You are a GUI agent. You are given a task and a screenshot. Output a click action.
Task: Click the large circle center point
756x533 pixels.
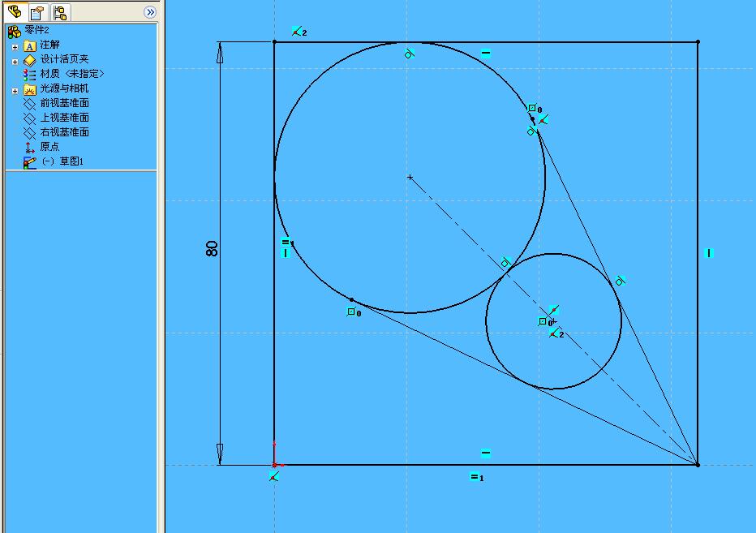(x=410, y=177)
